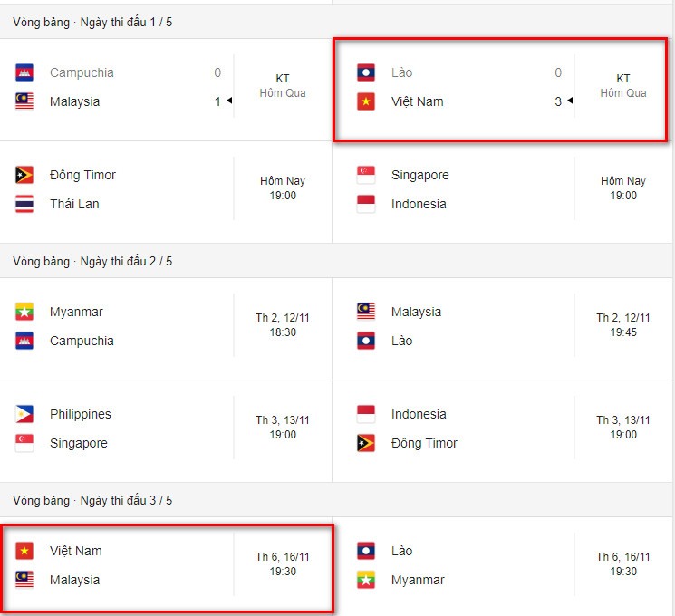Select the Vòng bảng Ngày thi đấu 3/5 header
The image size is (675, 616).
(337, 500)
